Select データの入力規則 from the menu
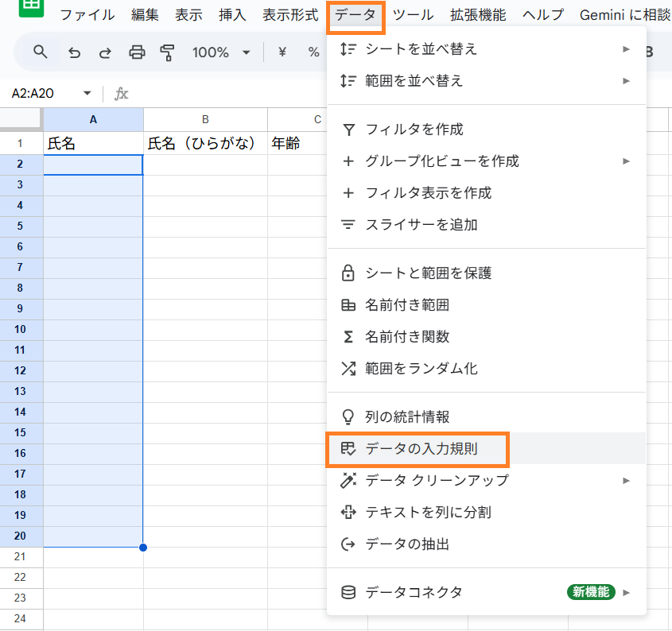Screen dimensions: 672x631 pos(421,449)
